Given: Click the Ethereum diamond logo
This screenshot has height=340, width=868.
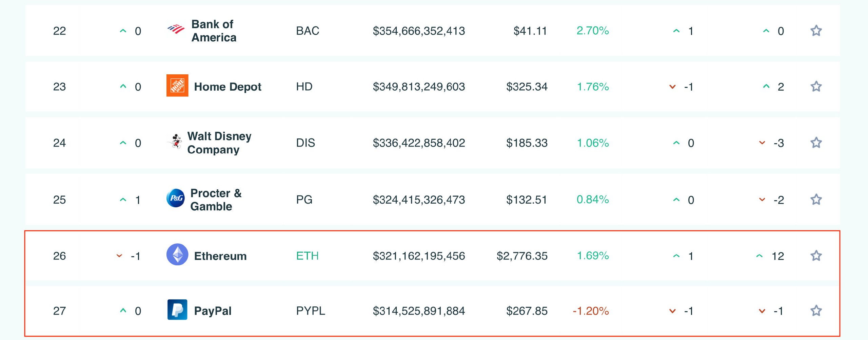Looking at the screenshot, I should pyautogui.click(x=177, y=254).
